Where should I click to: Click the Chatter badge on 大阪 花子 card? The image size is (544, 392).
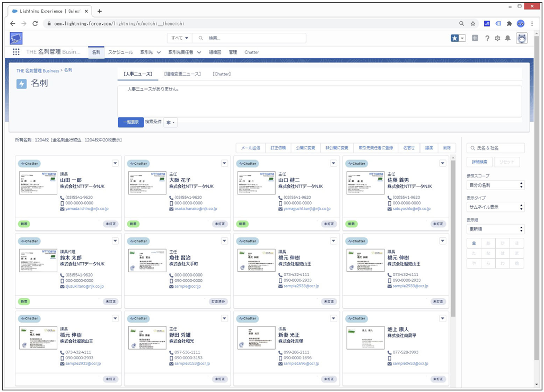(x=138, y=164)
